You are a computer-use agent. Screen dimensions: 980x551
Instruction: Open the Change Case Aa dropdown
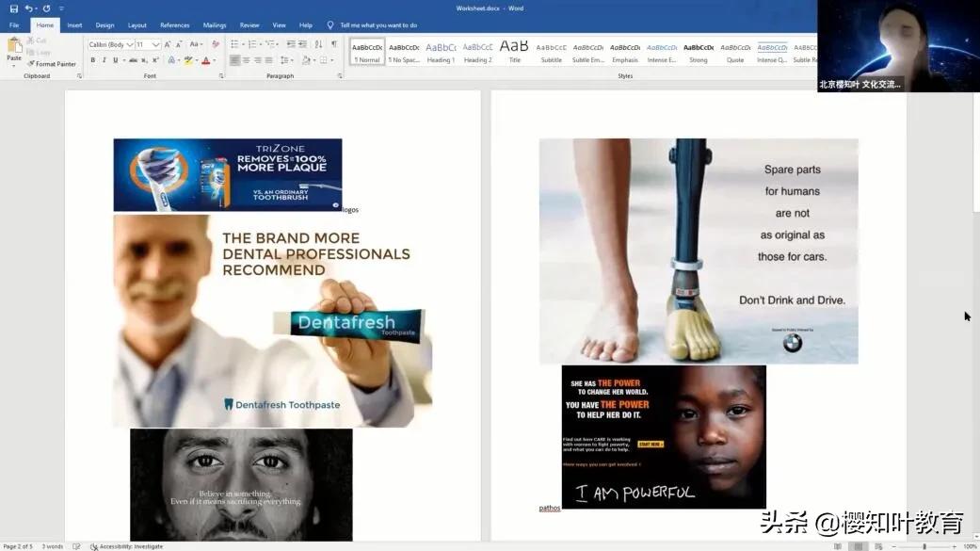195,44
